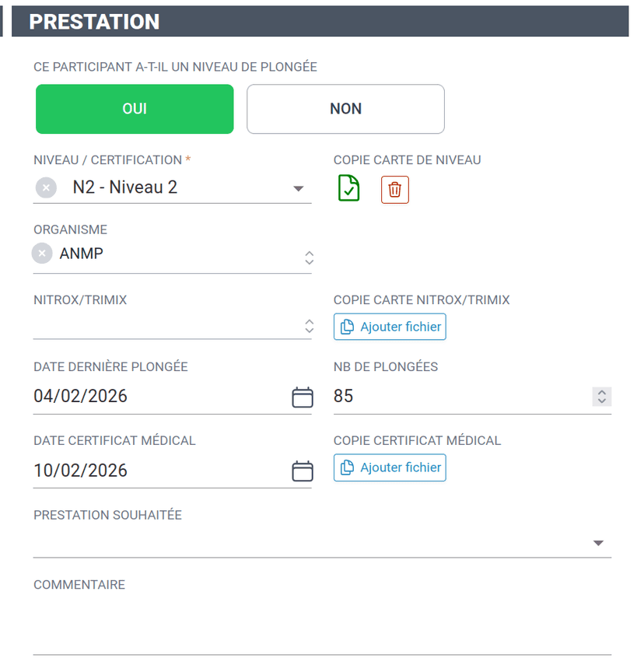The image size is (644, 665).
Task: Delete the level card with trash icon
Action: click(394, 189)
